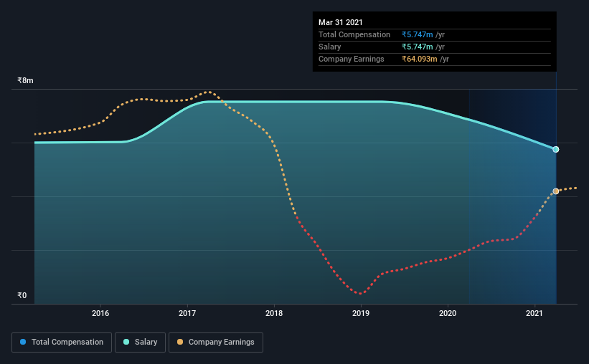Click the blue Total Compensation legend dot
The width and height of the screenshot is (589, 364).
tap(23, 342)
